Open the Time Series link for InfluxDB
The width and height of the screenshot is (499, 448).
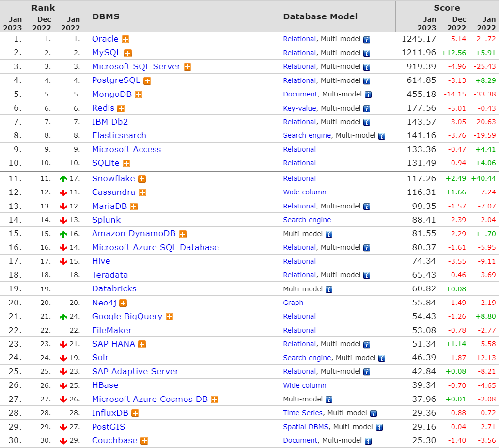pos(303,413)
